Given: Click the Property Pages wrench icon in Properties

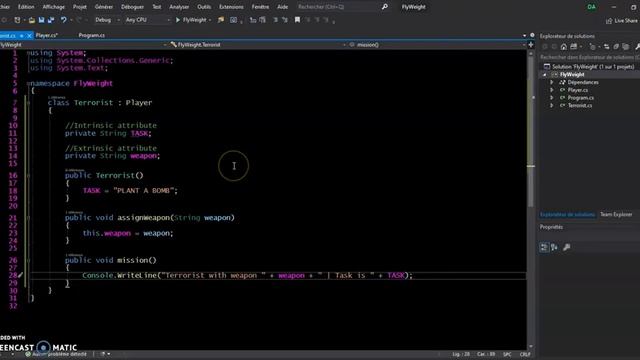Looking at the screenshot, I should [567, 247].
